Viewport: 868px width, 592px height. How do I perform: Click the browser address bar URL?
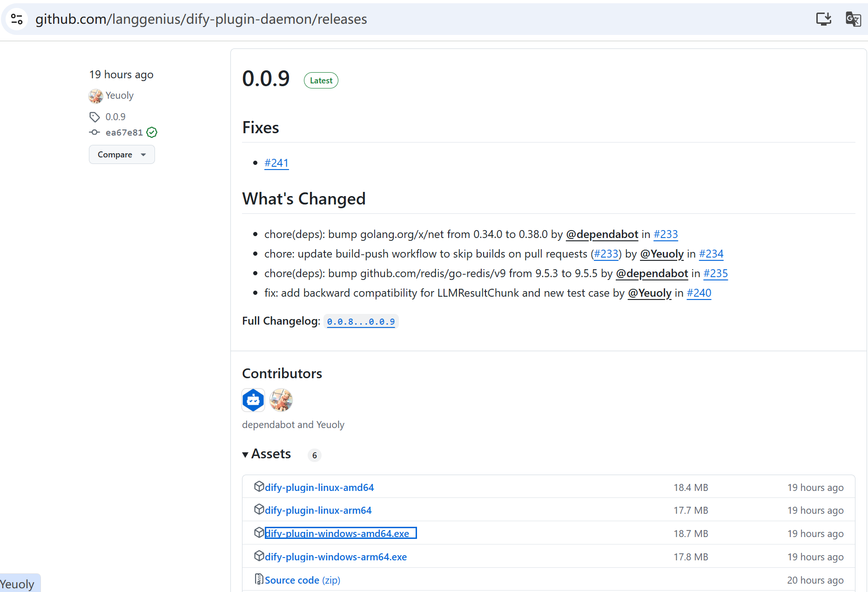coord(202,19)
